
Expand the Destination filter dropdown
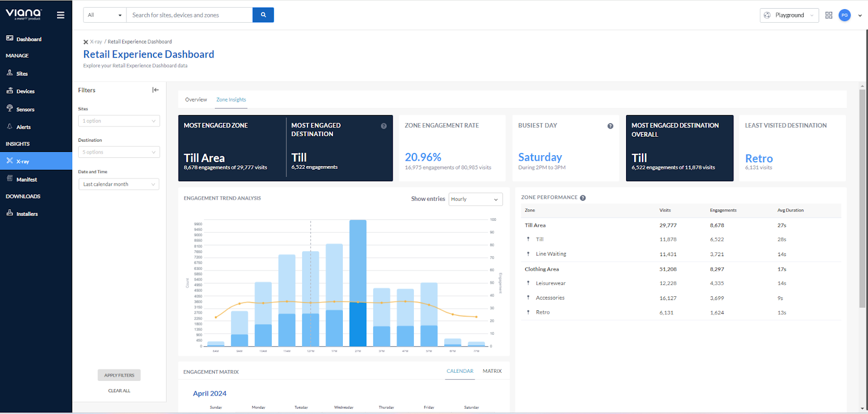pyautogui.click(x=119, y=152)
